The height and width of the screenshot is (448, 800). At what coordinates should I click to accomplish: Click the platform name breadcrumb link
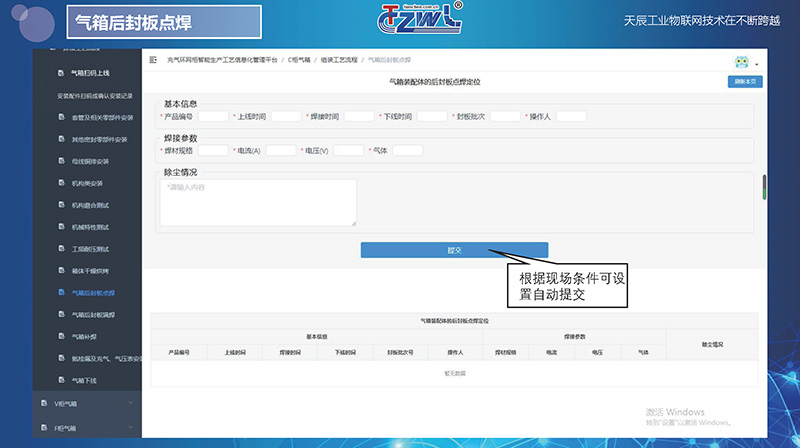click(x=222, y=60)
